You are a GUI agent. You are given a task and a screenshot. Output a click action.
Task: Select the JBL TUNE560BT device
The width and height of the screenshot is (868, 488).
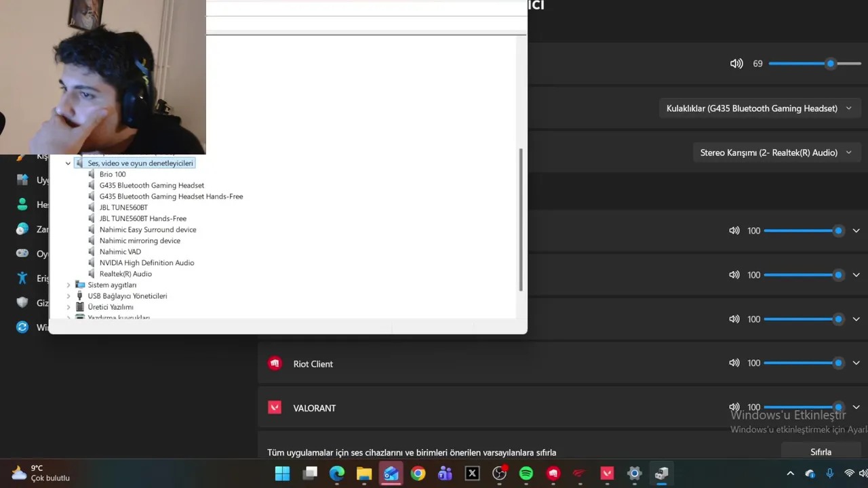(x=123, y=207)
